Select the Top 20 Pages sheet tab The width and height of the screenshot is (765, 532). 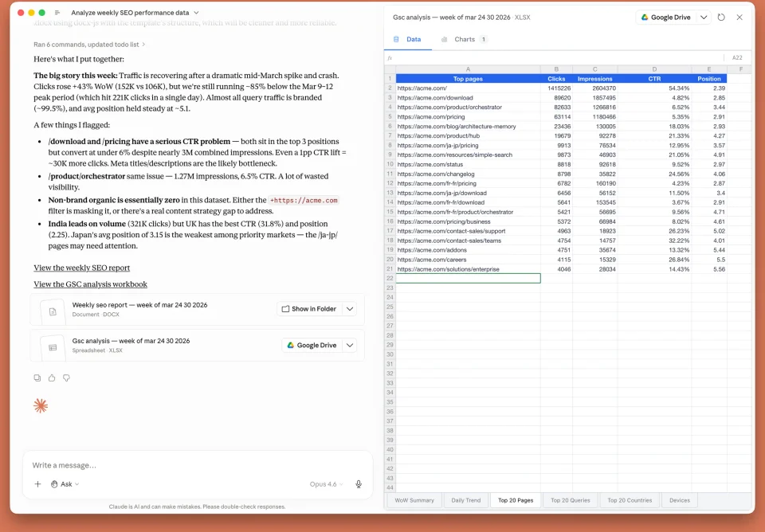pyautogui.click(x=516, y=500)
